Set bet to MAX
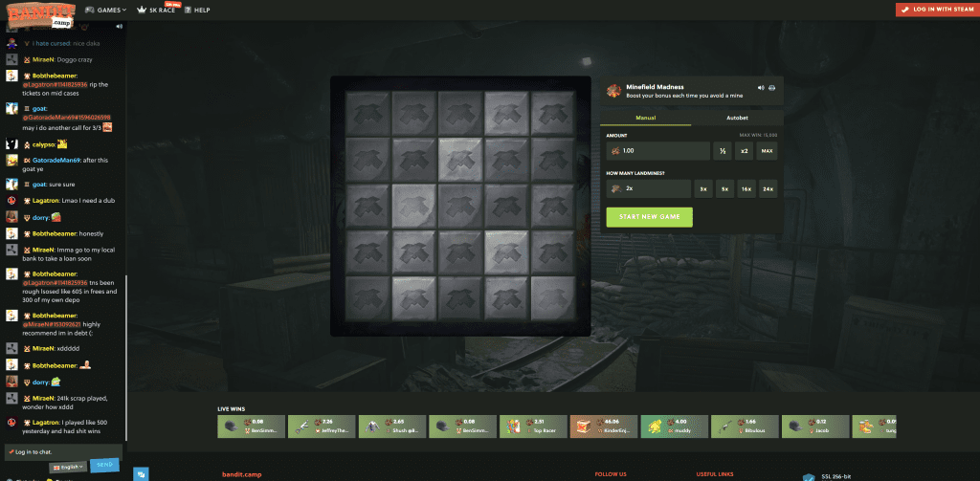The image size is (980, 481). point(767,150)
